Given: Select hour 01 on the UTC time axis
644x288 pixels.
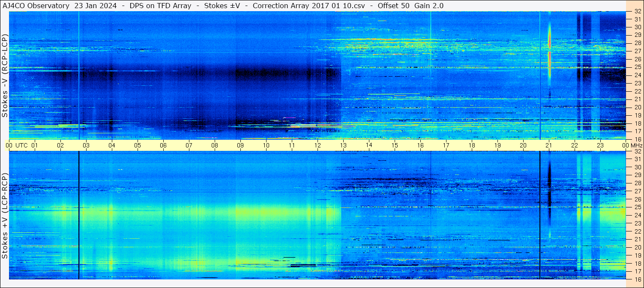Looking at the screenshot, I should (x=35, y=145).
